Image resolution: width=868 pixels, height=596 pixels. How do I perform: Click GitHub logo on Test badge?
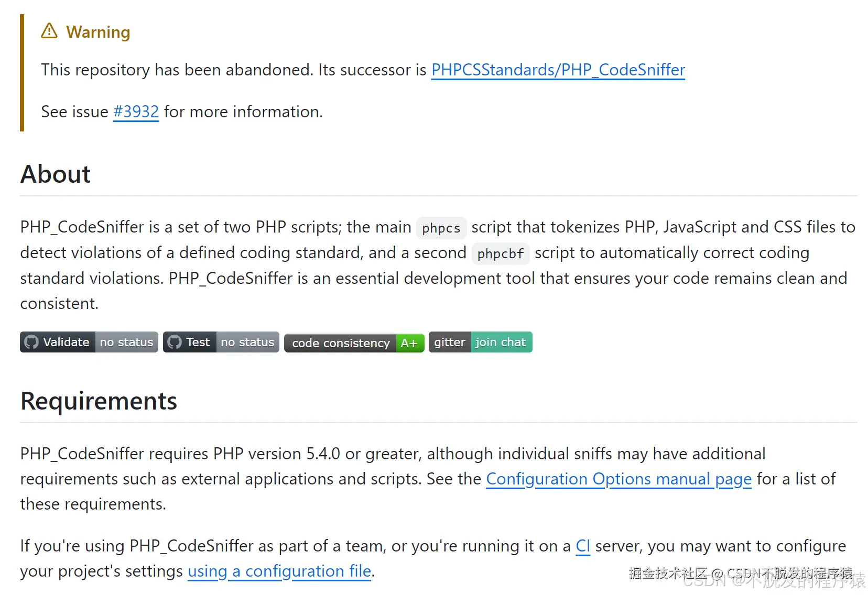point(175,342)
